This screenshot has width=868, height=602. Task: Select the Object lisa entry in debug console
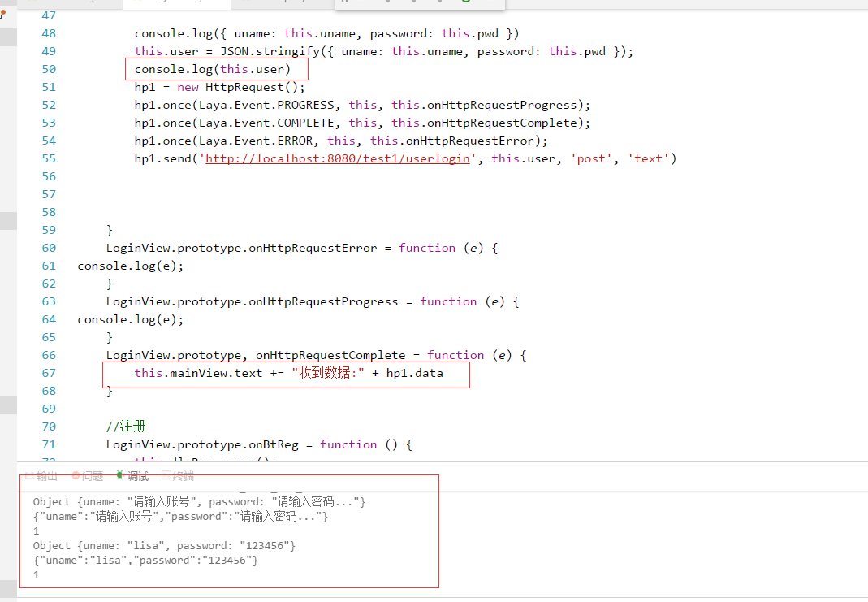pyautogui.click(x=164, y=546)
